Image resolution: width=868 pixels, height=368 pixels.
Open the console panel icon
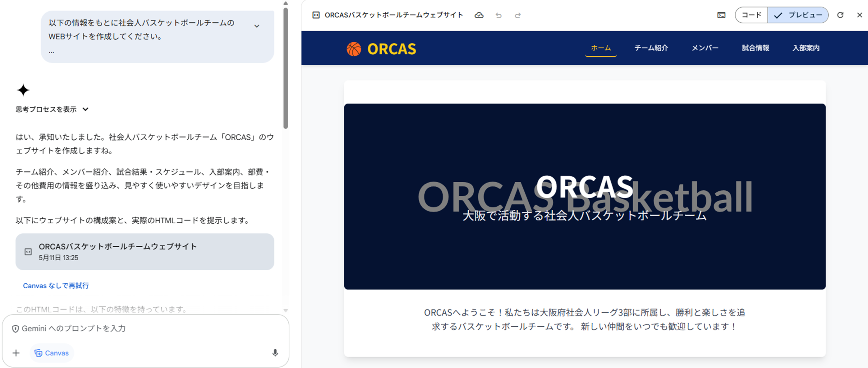tap(721, 15)
